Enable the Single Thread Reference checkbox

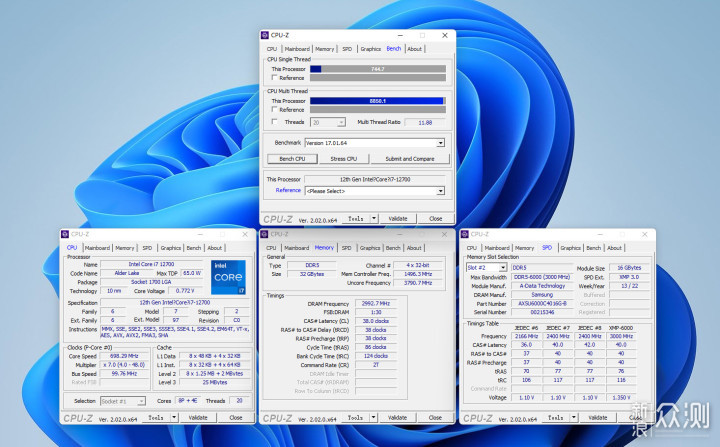pos(275,78)
